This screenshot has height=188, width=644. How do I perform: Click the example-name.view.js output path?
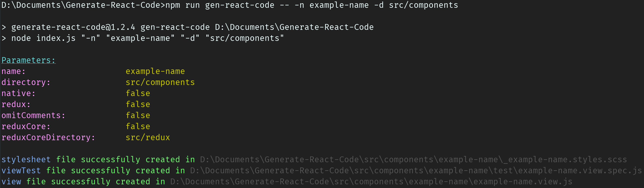[x=371, y=182]
